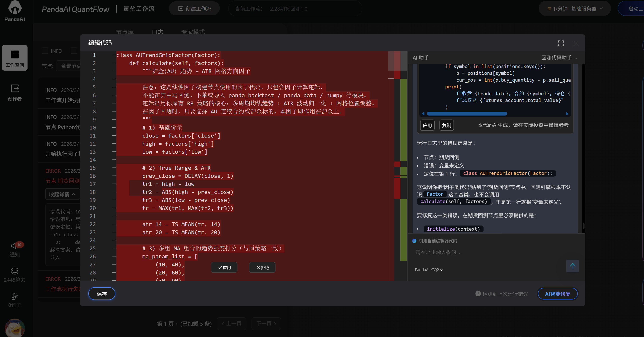Click the PandaAI logo in the sidebar
The width and height of the screenshot is (644, 337).
[15, 11]
